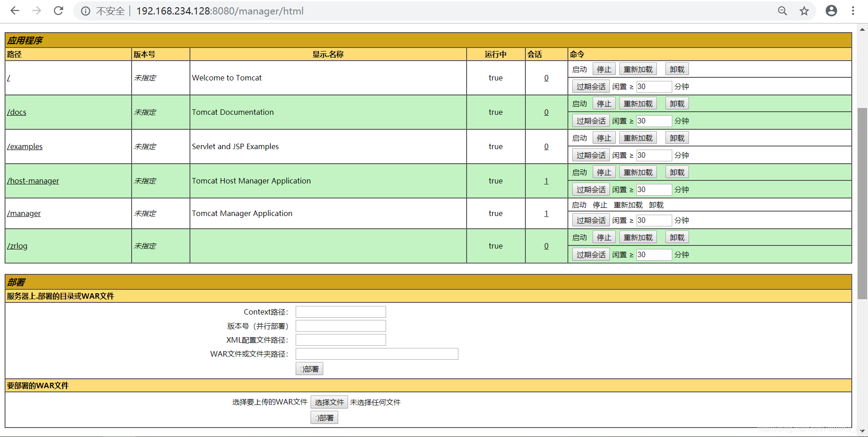868x437 pixels.
Task: Focus the 版本号 (并行部署) input field
Action: [x=341, y=326]
